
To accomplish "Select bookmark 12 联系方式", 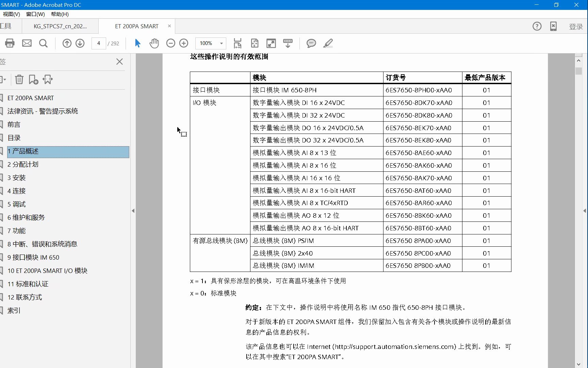I will tap(25, 297).
